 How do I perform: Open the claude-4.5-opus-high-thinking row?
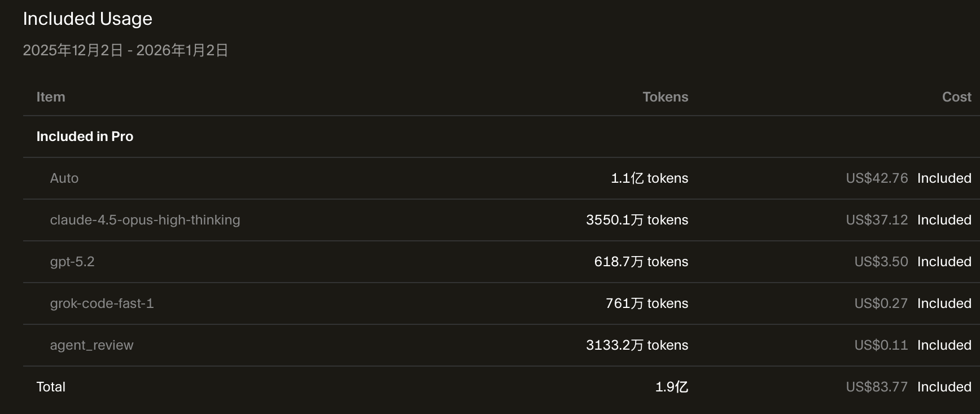pyautogui.click(x=145, y=220)
